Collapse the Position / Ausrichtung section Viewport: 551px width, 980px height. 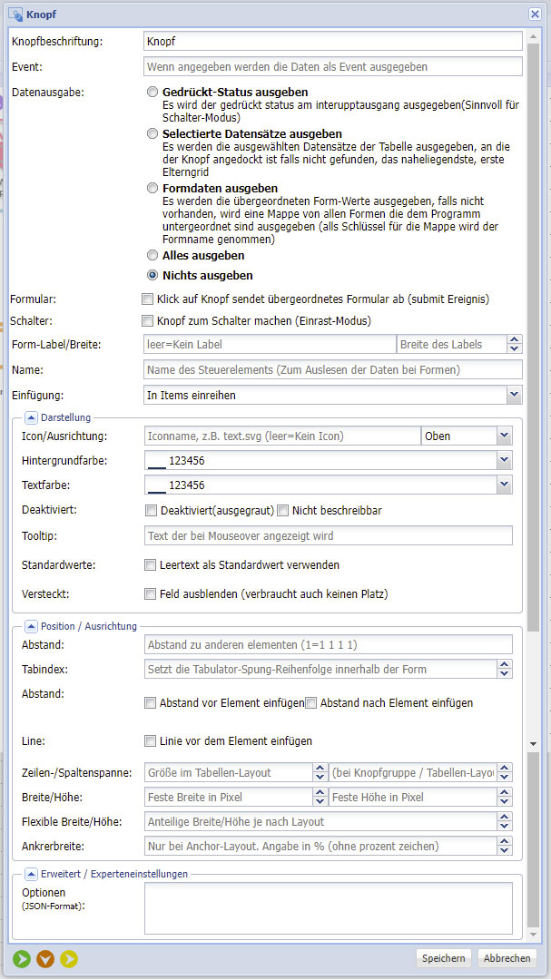[31, 626]
